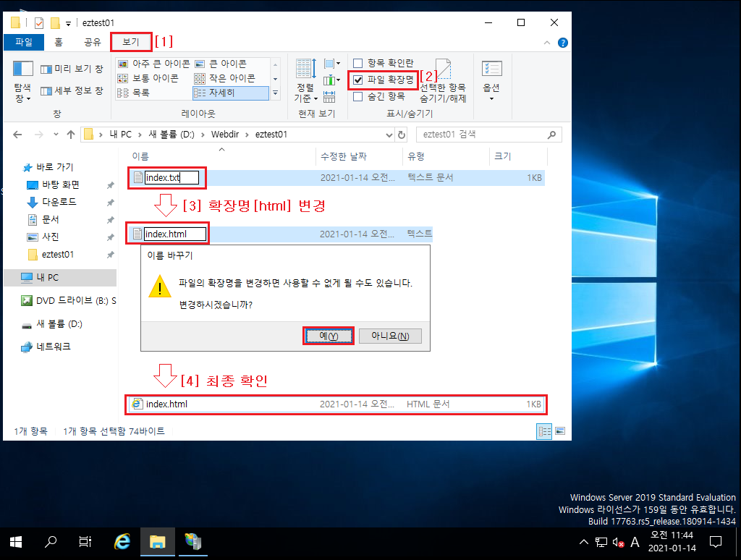The image size is (741, 560).
Task: Collapse the ribbon with the chevron
Action: pyautogui.click(x=547, y=43)
